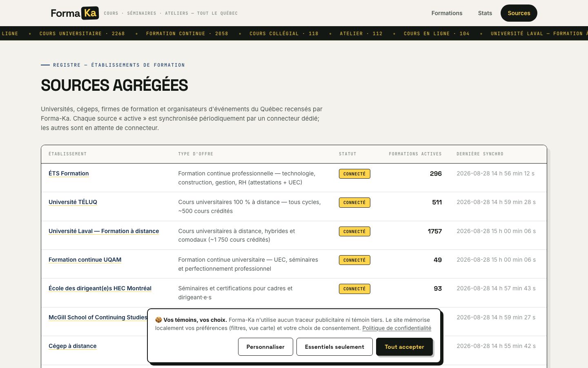Click the Cégep à distance sync timestamp
Image resolution: width=588 pixels, height=368 pixels.
click(496, 346)
